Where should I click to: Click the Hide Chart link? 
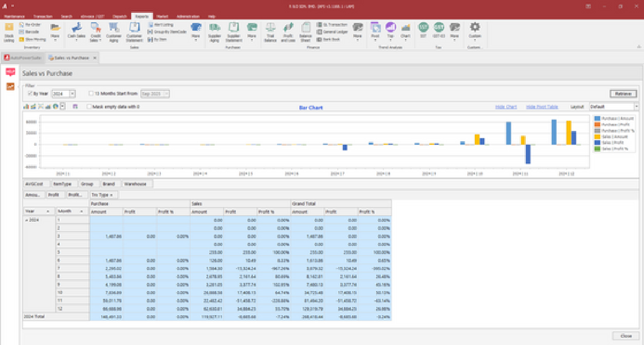pos(506,107)
